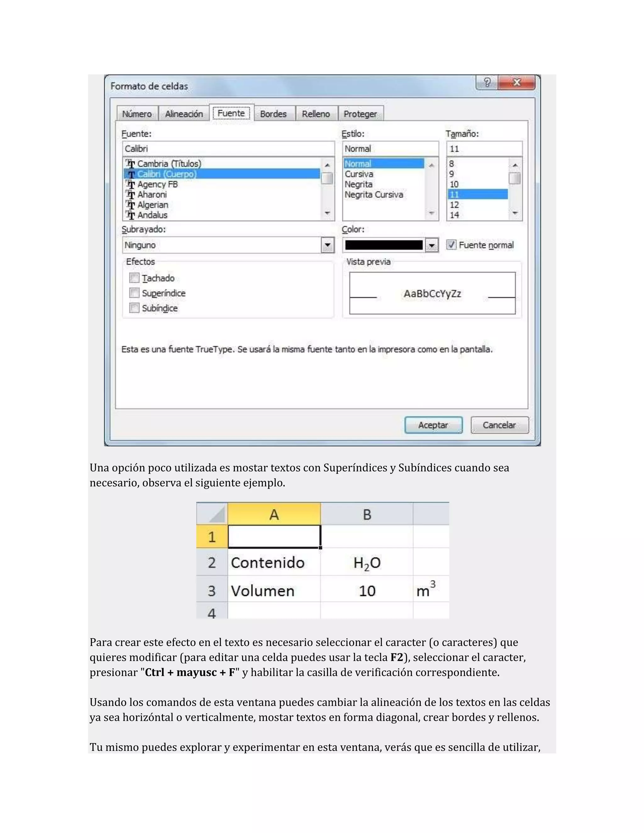Choose Negrita Cursiva in style list

pyautogui.click(x=374, y=195)
